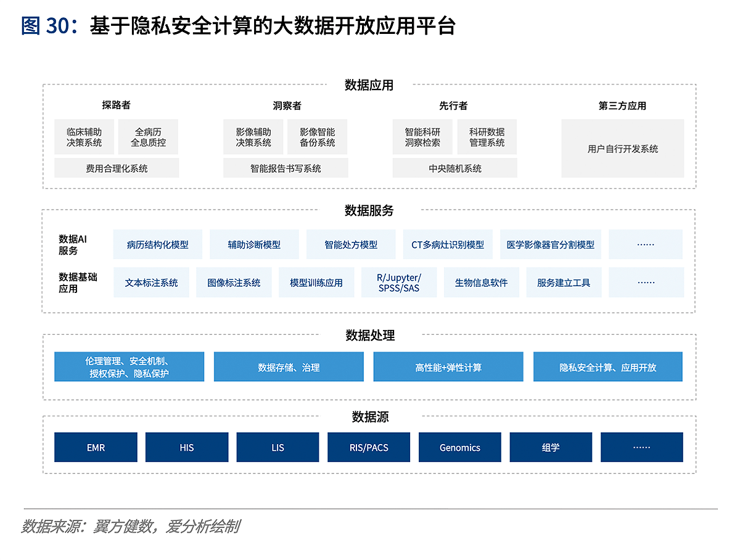740x560 pixels.
Task: Click 智能科研洞察检索 box
Action: (x=422, y=137)
